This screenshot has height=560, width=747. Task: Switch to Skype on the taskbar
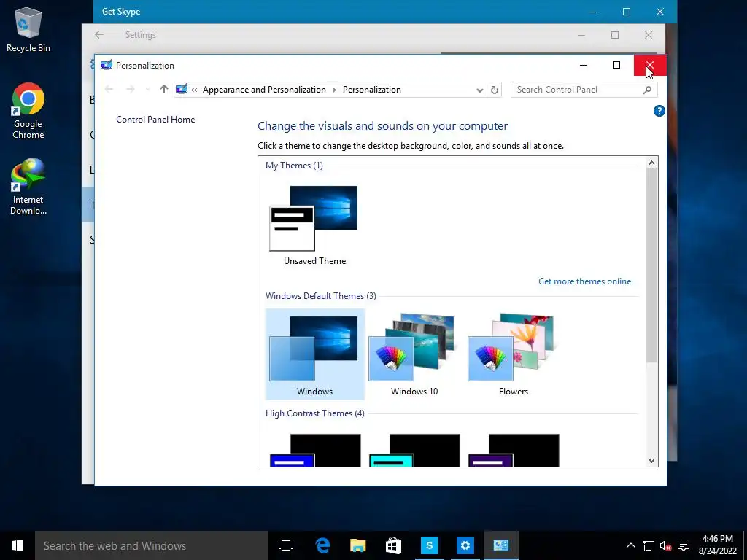point(429,545)
